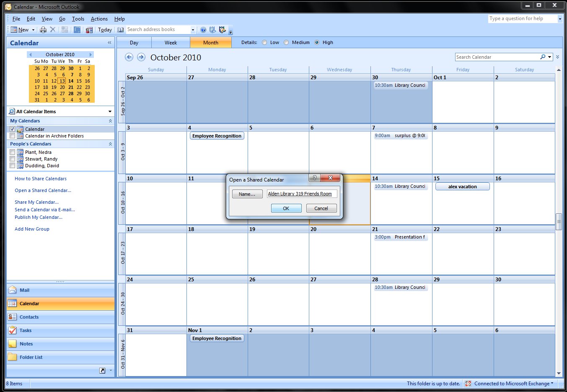This screenshot has height=392, width=567.
Task: Open the All Calendar Items dropdown
Action: (109, 111)
